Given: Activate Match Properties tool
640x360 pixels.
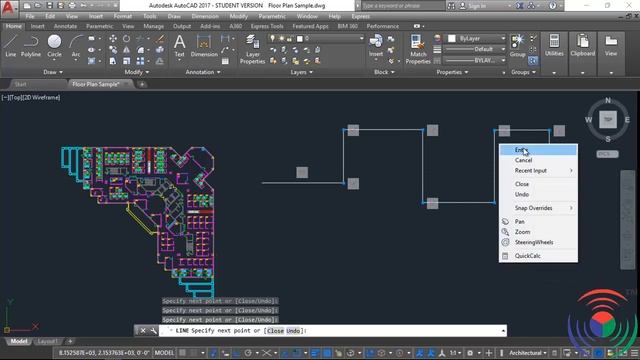Looking at the screenshot, I should [418, 49].
